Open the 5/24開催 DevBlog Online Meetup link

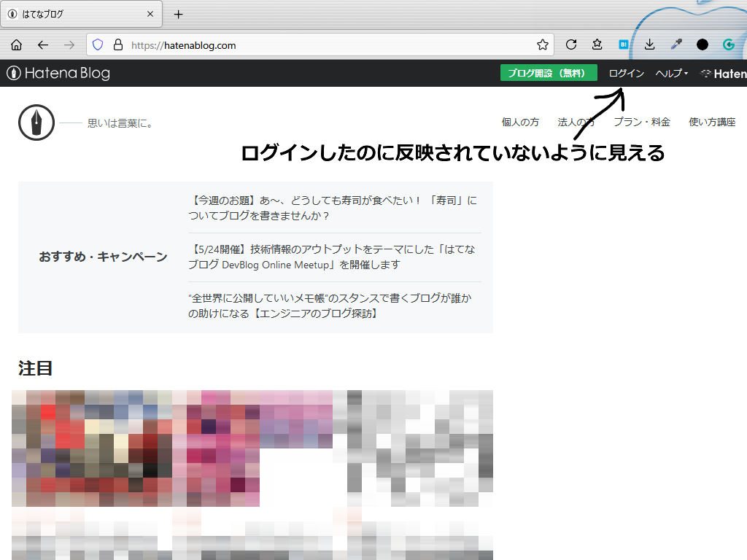click(332, 257)
